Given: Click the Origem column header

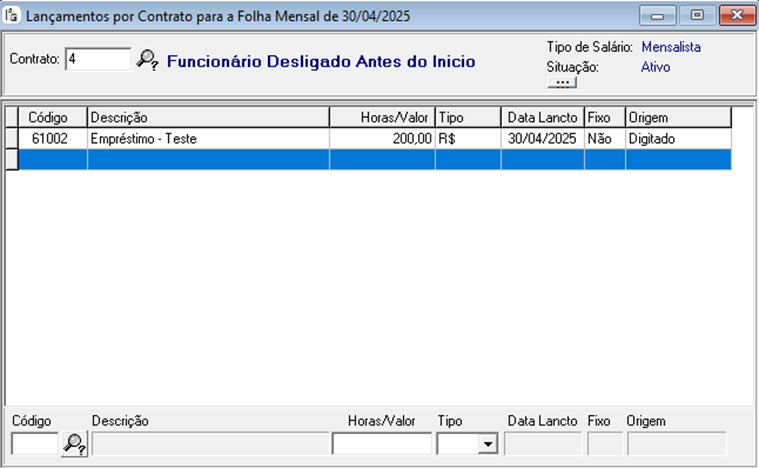Looking at the screenshot, I should [677, 117].
